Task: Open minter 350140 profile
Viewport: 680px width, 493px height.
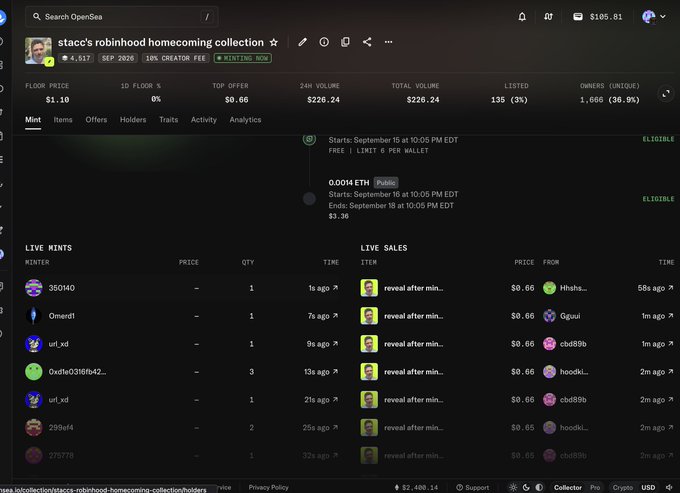Action: 62,288
